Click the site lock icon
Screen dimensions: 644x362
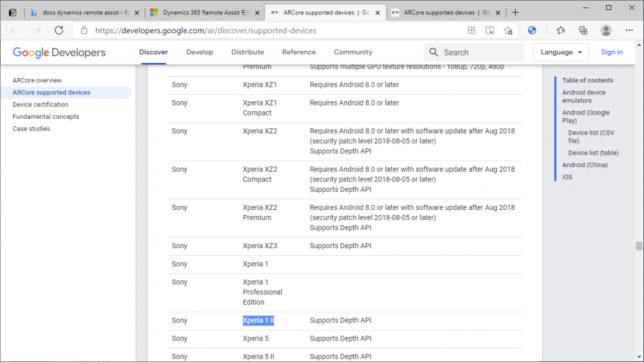pos(84,30)
